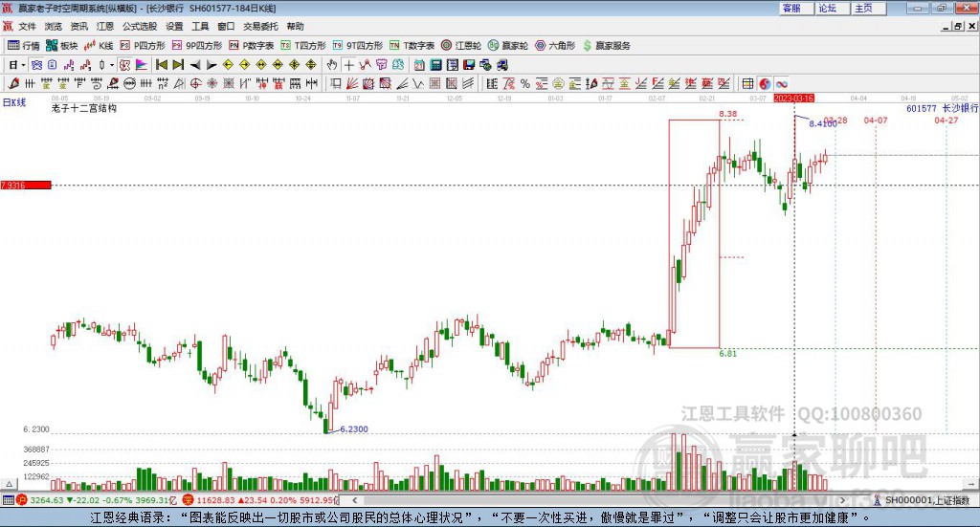980x527 pixels.
Task: Select the zigzag wave line tool
Action: coord(417,83)
